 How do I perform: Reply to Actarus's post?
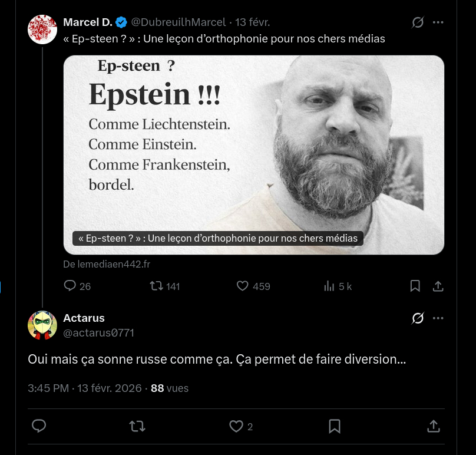39,426
